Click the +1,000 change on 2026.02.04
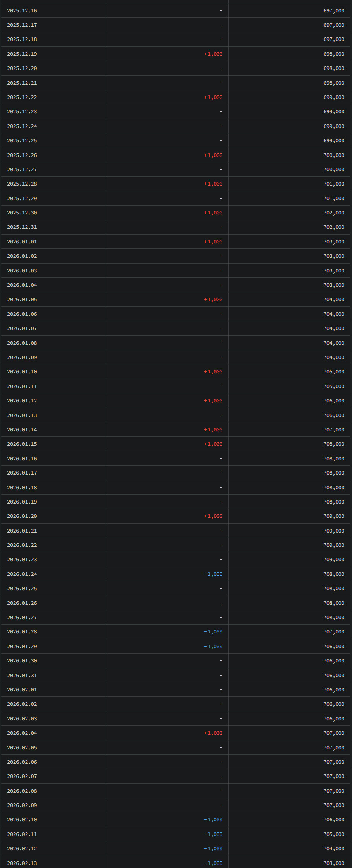The height and width of the screenshot is (868, 352). click(213, 733)
